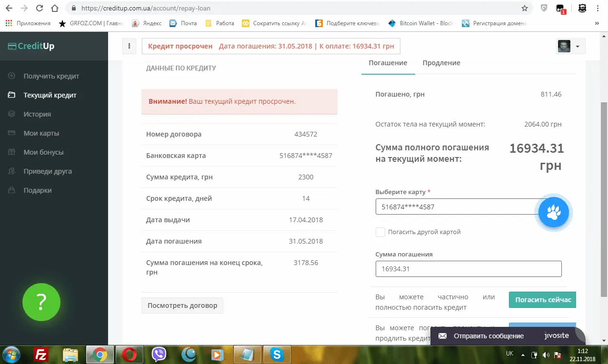Image resolution: width=608 pixels, height=364 pixels.
Task: Select 'История' in the sidebar
Action: click(37, 114)
